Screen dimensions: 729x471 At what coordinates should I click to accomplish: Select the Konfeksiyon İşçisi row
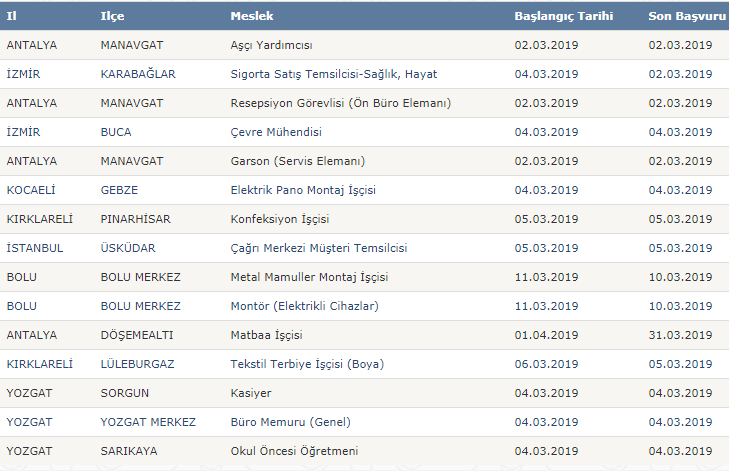click(x=364, y=219)
